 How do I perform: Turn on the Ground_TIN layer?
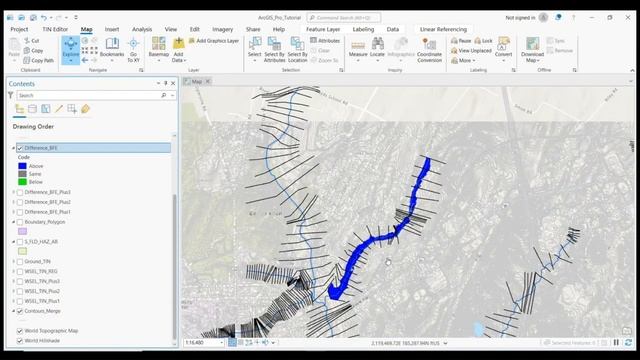click(x=20, y=262)
